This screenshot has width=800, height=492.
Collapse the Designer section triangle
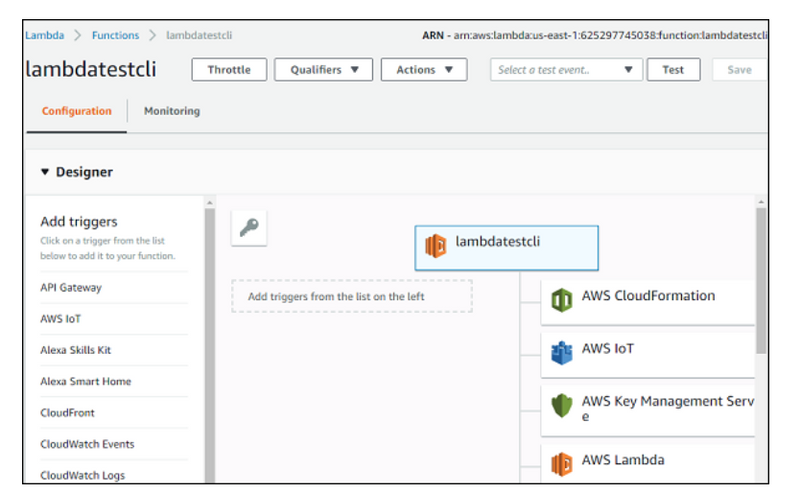pyautogui.click(x=45, y=172)
